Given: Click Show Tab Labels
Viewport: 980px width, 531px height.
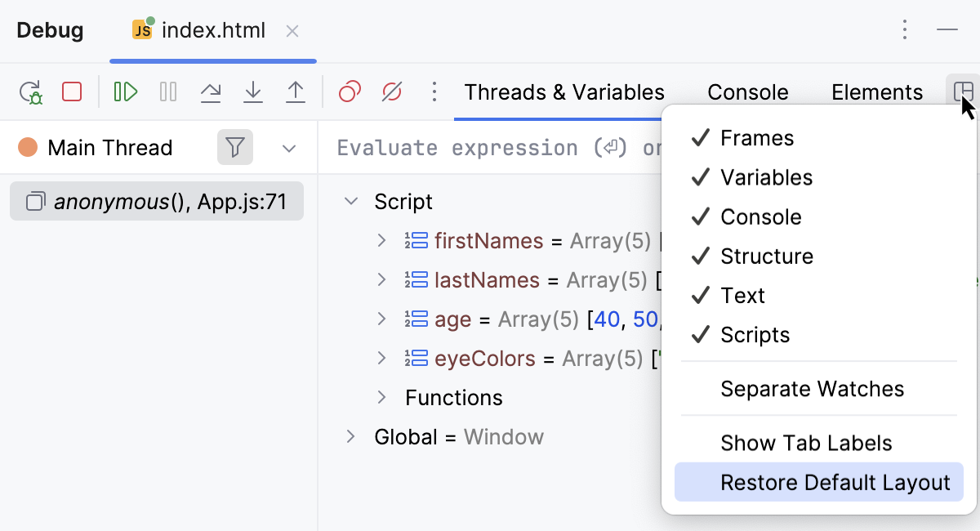Looking at the screenshot, I should [806, 442].
